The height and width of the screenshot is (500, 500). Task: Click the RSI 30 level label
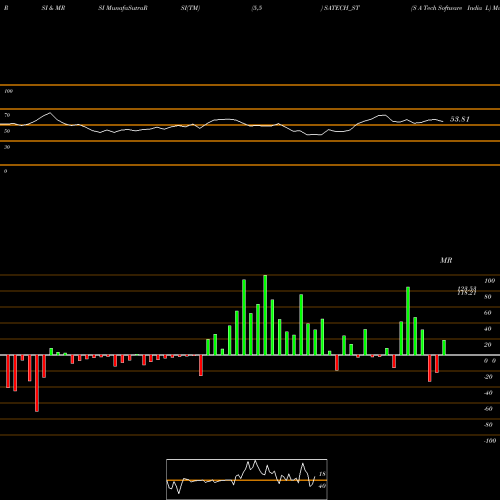(x=7, y=147)
